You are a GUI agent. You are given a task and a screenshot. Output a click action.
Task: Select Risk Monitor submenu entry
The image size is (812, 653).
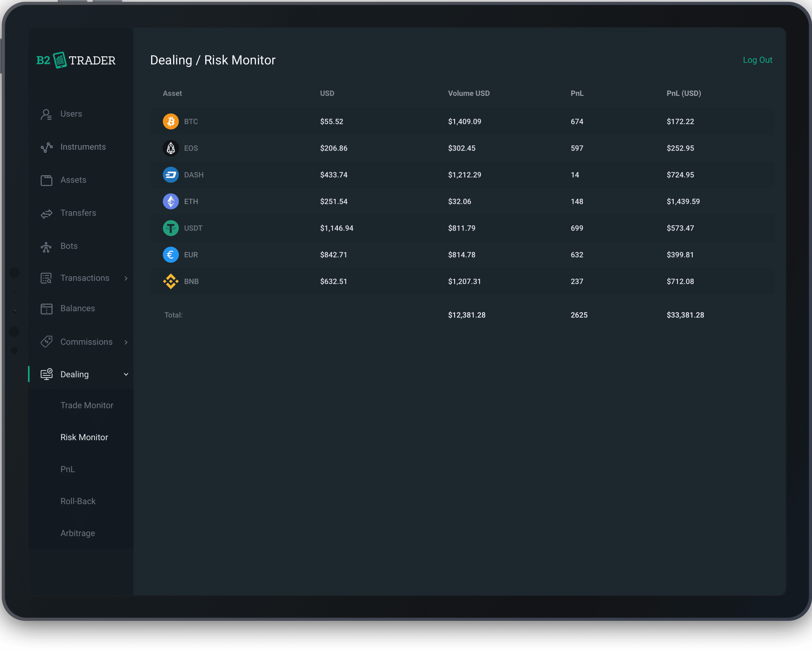pyautogui.click(x=84, y=437)
